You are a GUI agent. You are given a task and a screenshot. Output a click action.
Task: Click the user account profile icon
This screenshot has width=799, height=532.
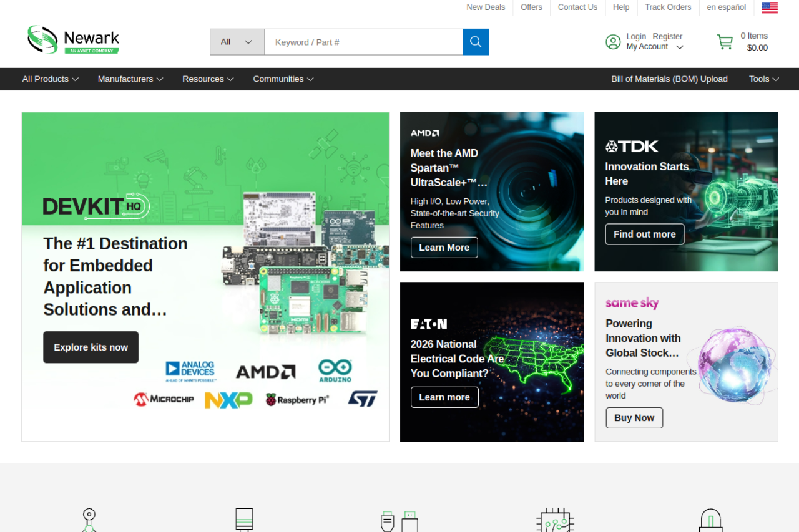tap(613, 42)
